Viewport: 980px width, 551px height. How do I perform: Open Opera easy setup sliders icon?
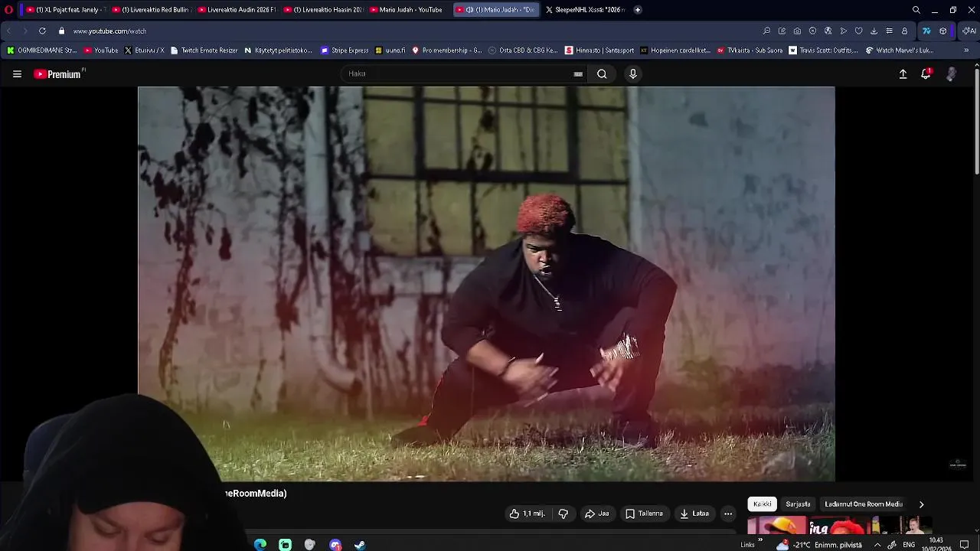pos(889,31)
